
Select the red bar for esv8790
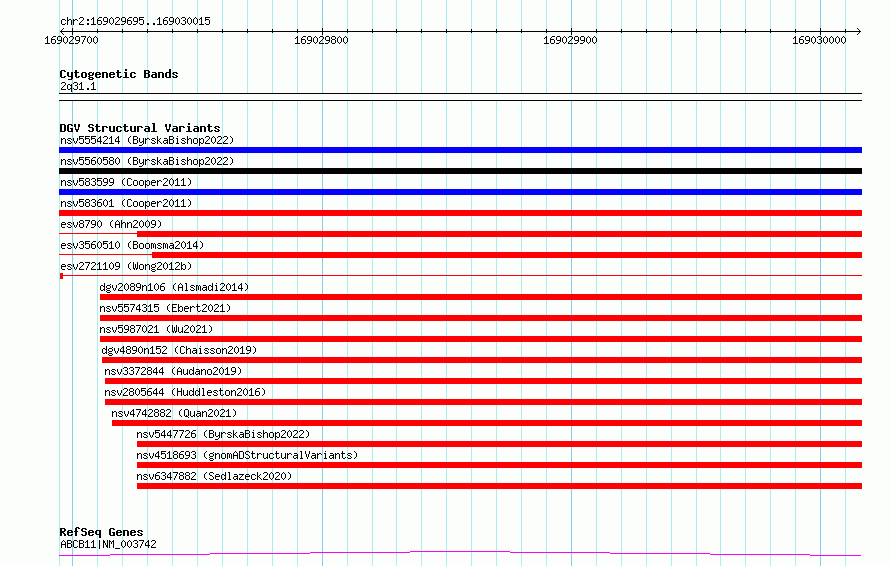(x=499, y=234)
